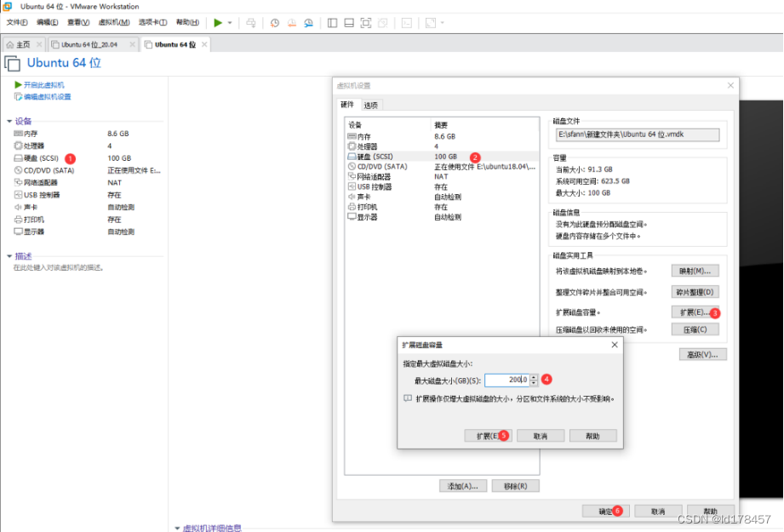Image resolution: width=784 pixels, height=532 pixels.
Task: Click 帮助 in the expand disk dialog
Action: click(x=592, y=436)
